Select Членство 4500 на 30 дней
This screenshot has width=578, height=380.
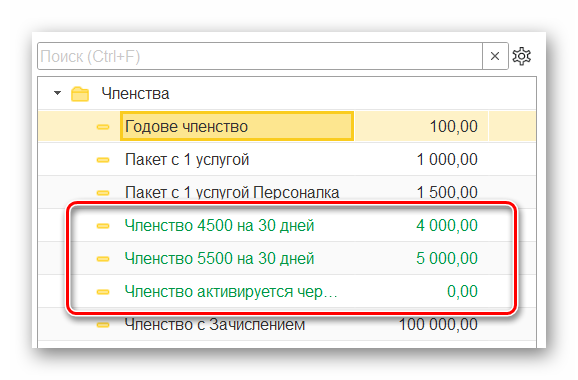coord(219,225)
